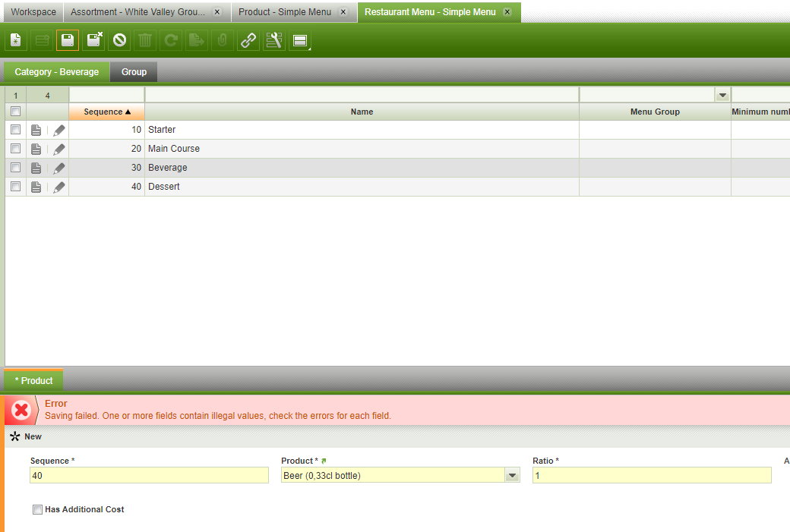This screenshot has width=790, height=532.
Task: Follow the Product field link icon
Action: (324, 461)
